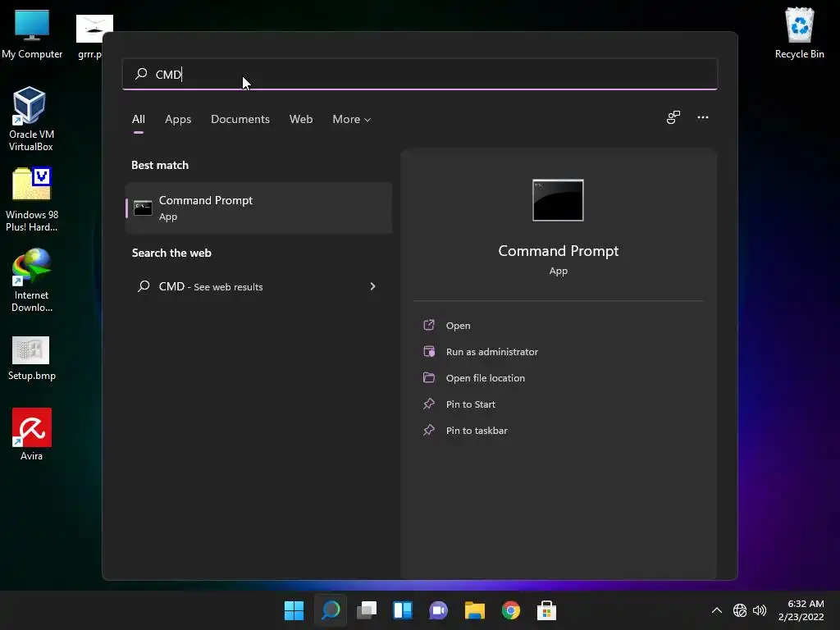The image size is (840, 630).
Task: Open the My Computer desktop icon
Action: click(32, 33)
